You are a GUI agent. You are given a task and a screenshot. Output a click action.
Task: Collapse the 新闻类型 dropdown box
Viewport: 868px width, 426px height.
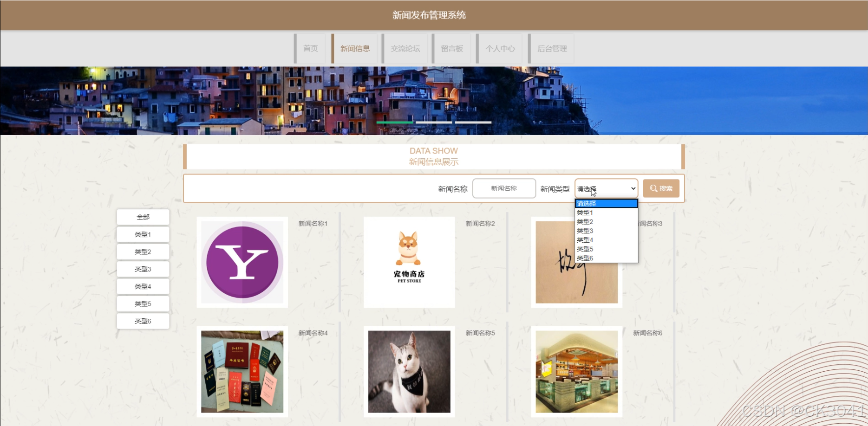click(606, 188)
